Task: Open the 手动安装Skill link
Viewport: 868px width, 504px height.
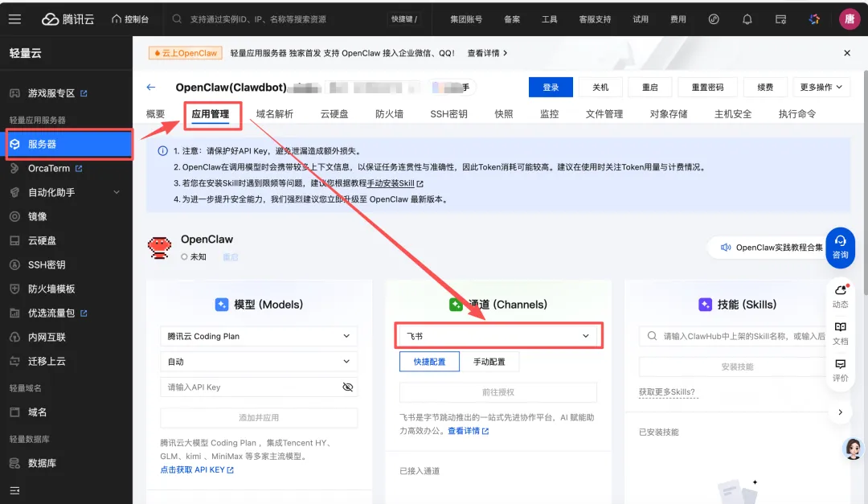Action: [x=395, y=183]
